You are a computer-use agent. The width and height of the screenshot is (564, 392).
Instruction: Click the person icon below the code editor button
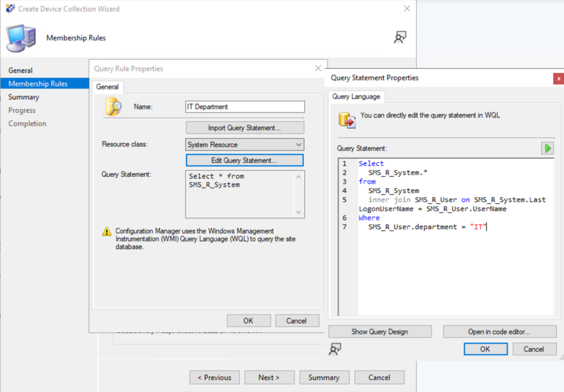tap(335, 349)
